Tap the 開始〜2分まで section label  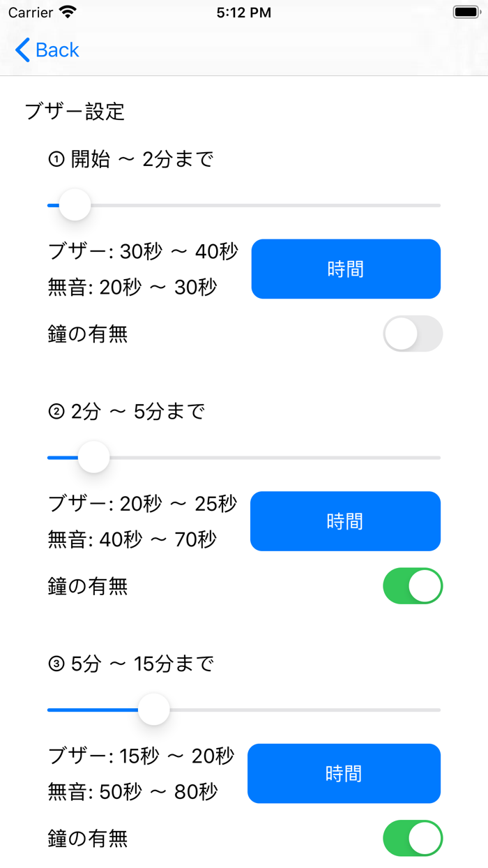(x=128, y=159)
